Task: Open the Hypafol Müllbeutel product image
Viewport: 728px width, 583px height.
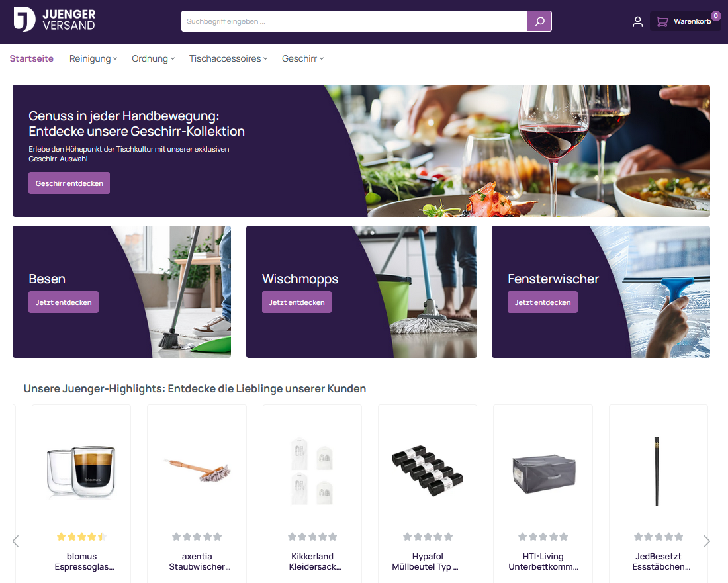Action: coord(427,471)
